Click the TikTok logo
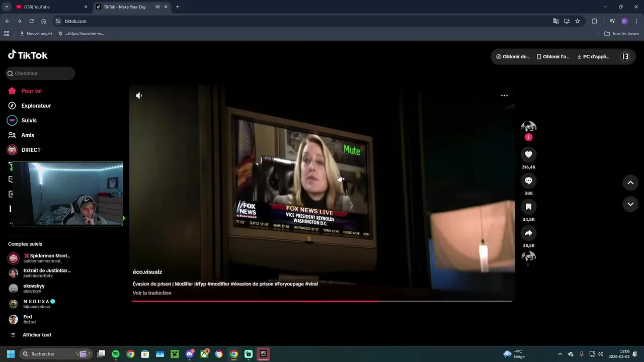644x362 pixels. point(28,55)
